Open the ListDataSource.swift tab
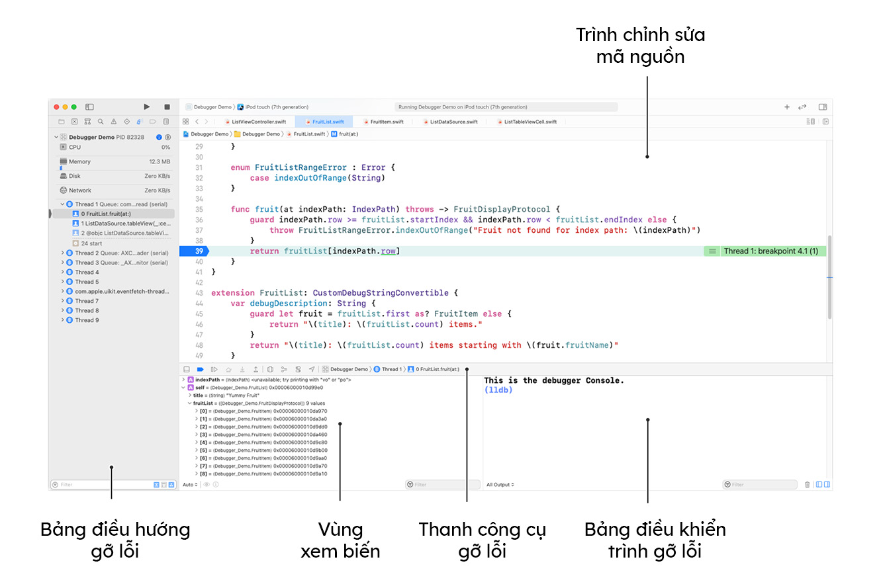The image size is (881, 588). point(449,122)
